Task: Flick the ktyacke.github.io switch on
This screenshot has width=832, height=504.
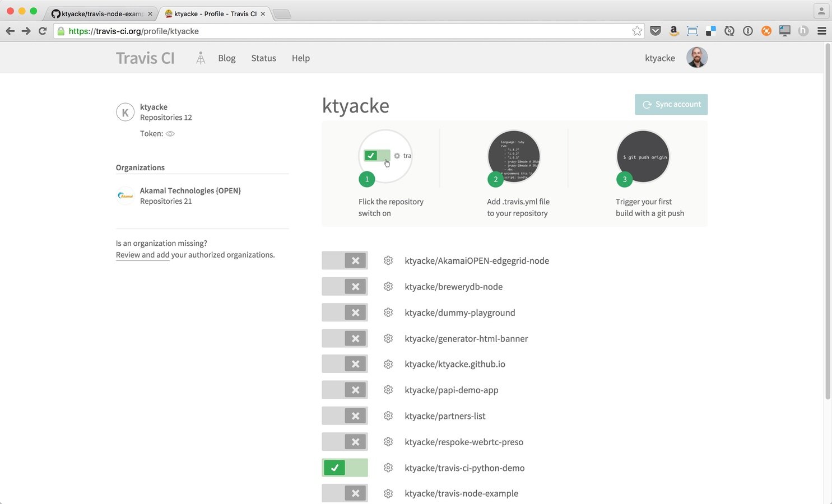Action: click(345, 364)
